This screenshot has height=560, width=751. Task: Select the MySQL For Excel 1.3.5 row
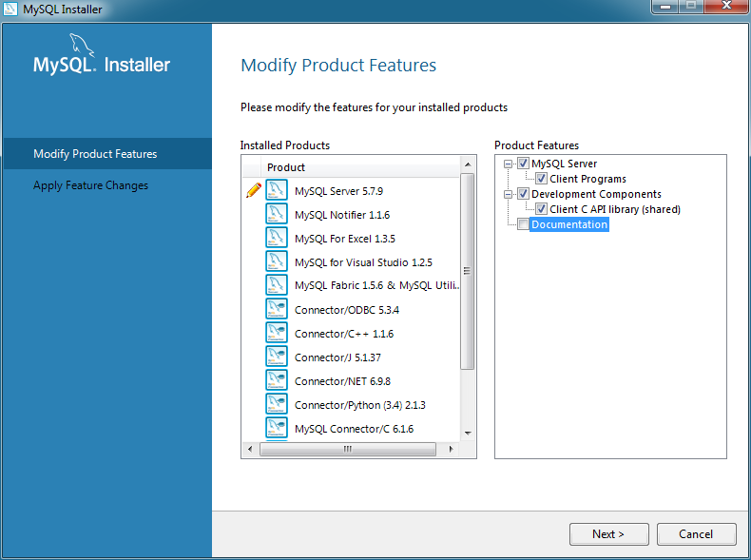(351, 238)
